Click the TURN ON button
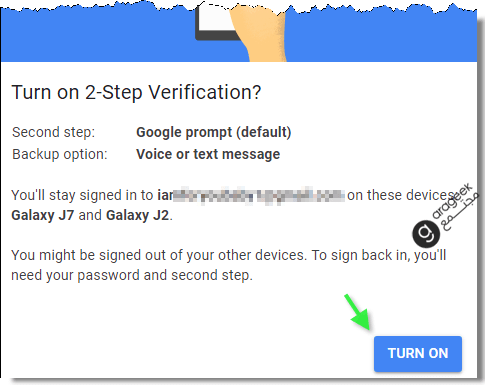This screenshot has height=385, width=485. pyautogui.click(x=418, y=353)
